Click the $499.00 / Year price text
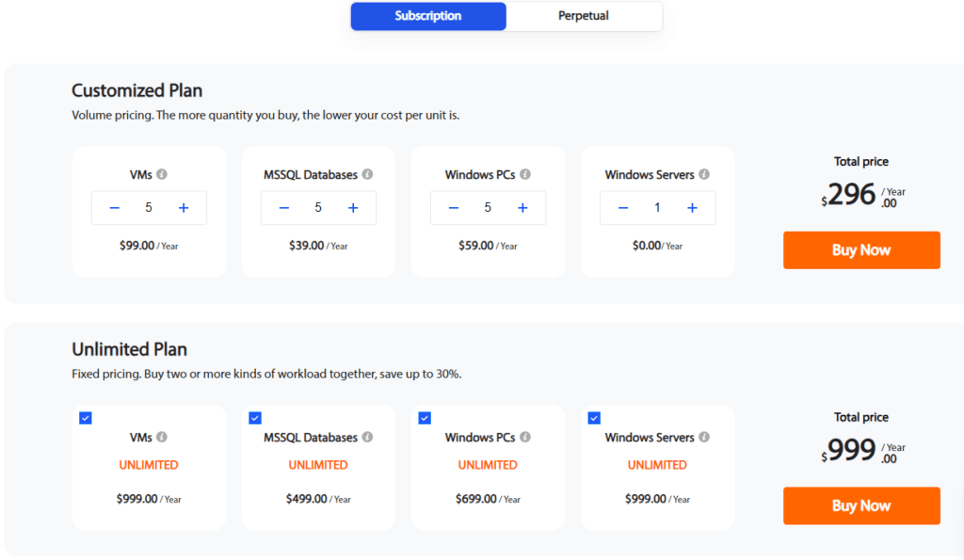 tap(318, 499)
